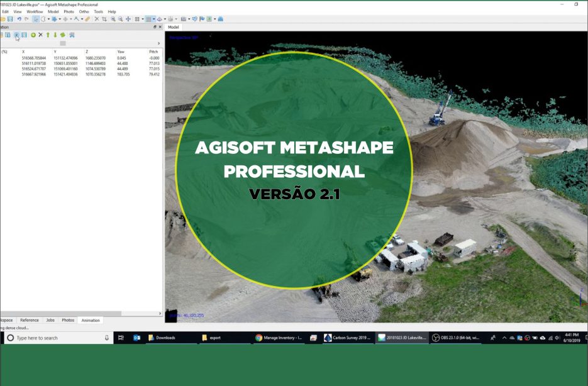Zoom in on the model view

coord(113,19)
